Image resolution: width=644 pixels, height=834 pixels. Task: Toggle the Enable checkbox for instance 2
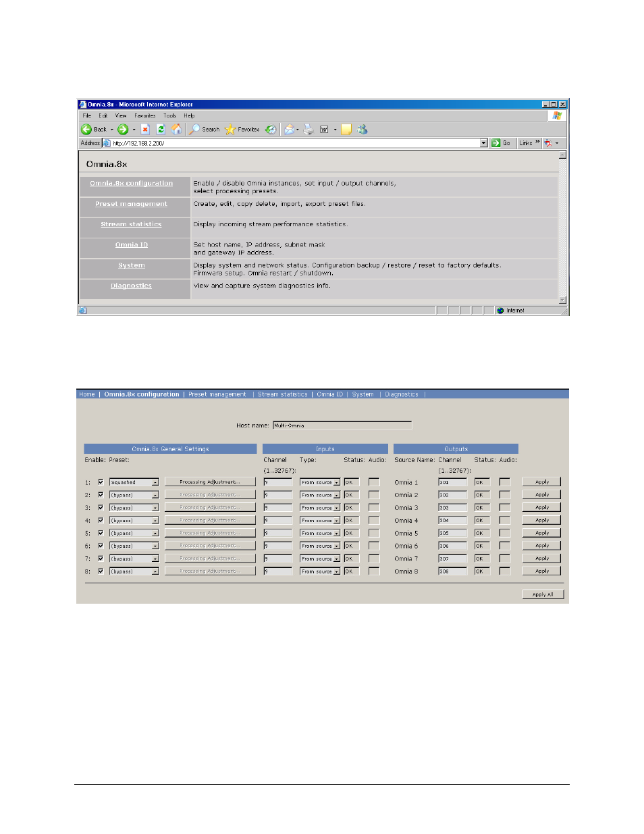coord(101,495)
